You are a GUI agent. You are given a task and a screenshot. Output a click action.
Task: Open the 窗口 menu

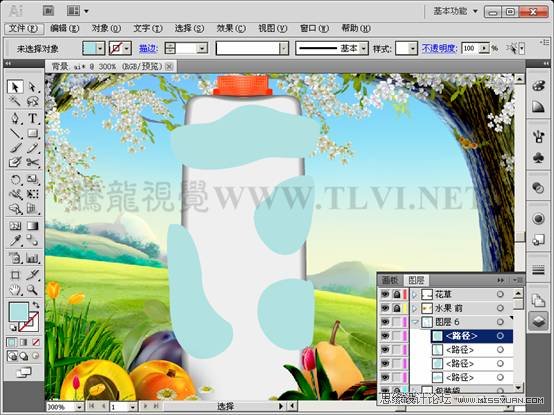(314, 28)
